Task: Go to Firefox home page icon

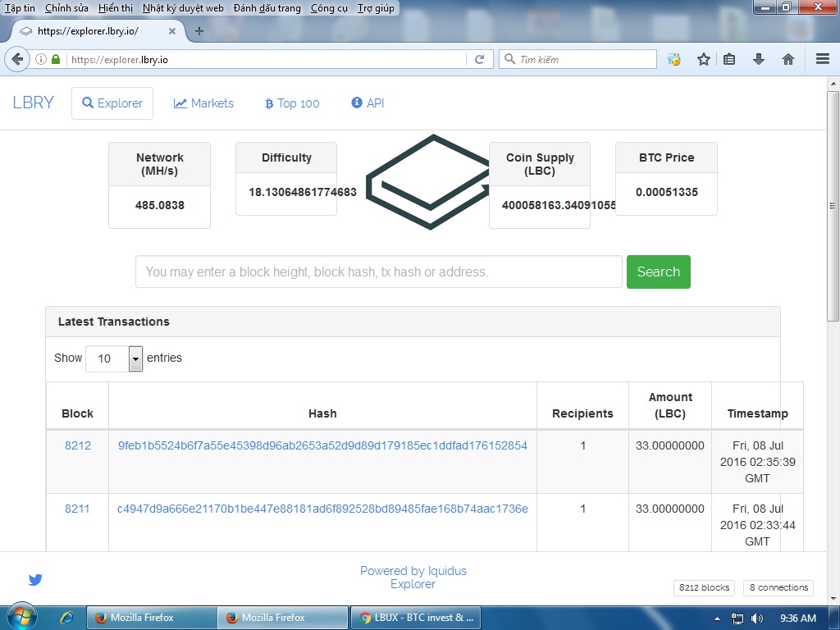Action: click(x=788, y=59)
